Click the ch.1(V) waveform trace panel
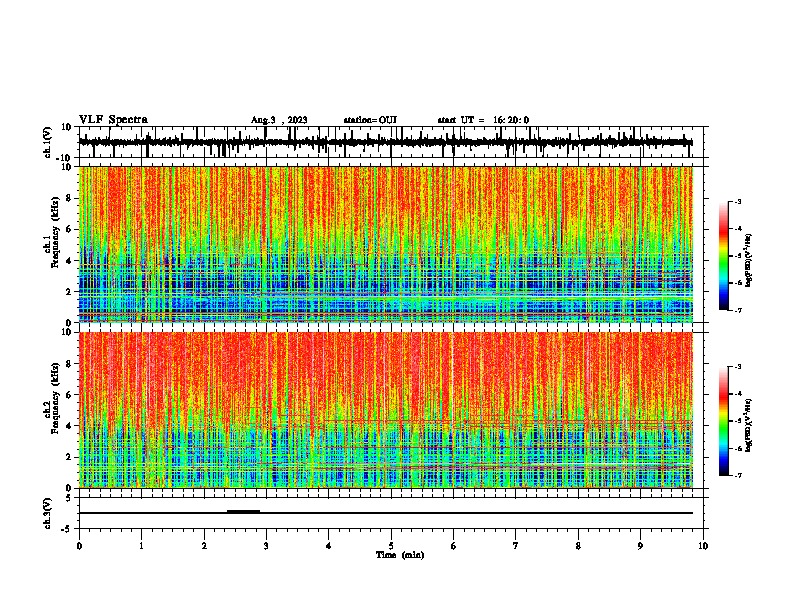 pyautogui.click(x=393, y=142)
